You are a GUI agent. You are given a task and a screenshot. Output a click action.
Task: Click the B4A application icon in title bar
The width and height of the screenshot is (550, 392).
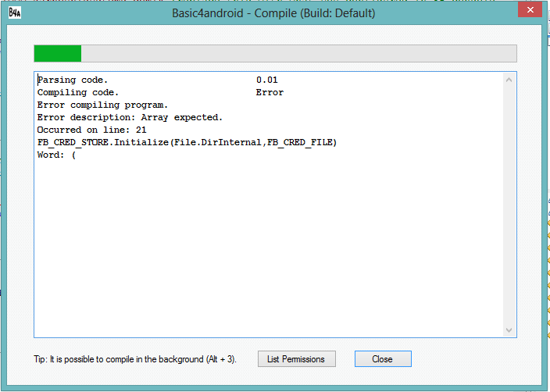pos(14,13)
